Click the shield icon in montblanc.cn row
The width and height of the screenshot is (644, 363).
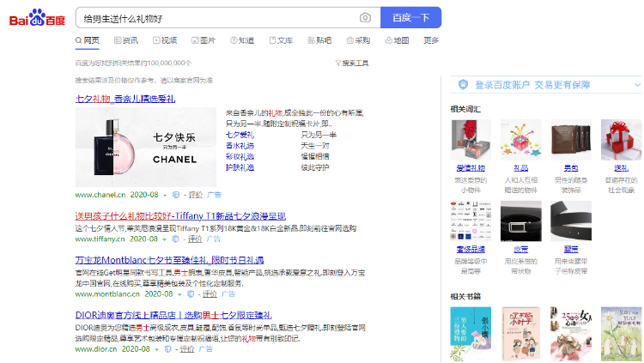(x=191, y=294)
